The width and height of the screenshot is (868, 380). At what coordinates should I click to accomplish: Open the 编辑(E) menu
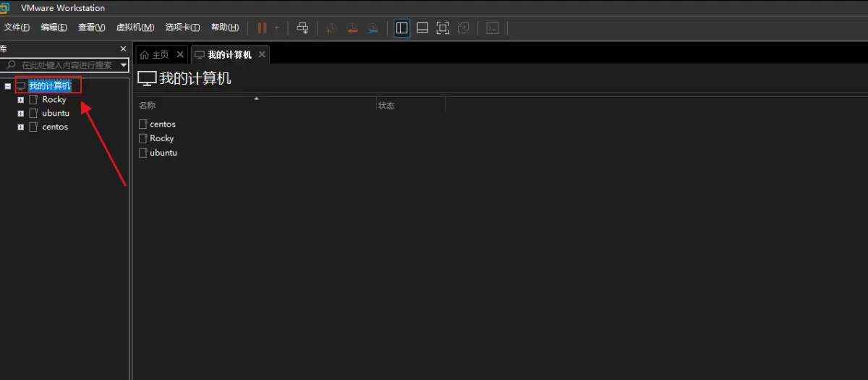click(x=54, y=28)
